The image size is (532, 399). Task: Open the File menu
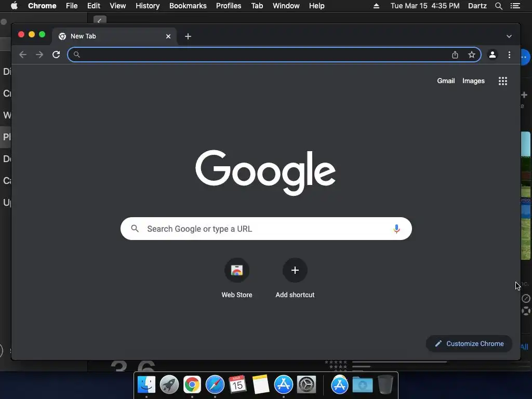72,6
